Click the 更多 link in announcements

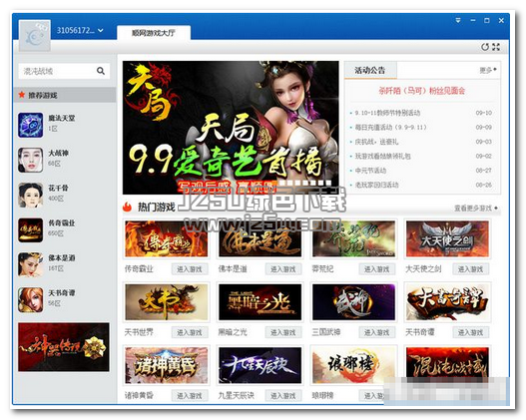pos(488,70)
